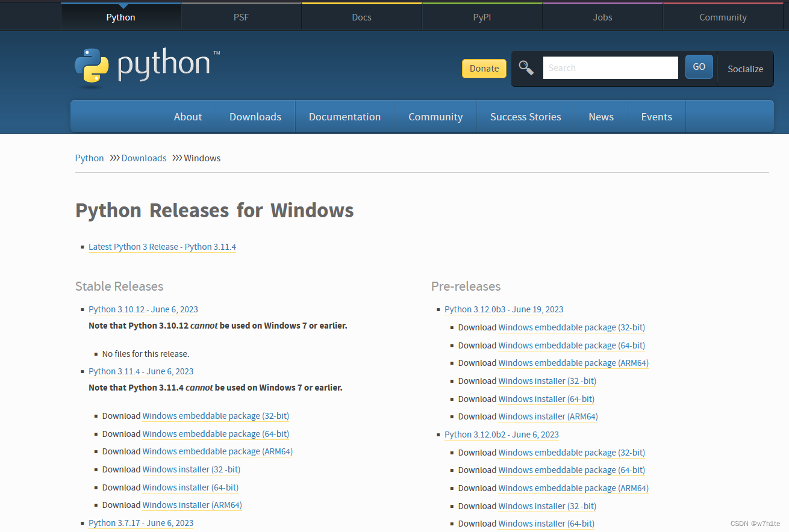
Task: Open the News navigation menu
Action: click(x=601, y=117)
